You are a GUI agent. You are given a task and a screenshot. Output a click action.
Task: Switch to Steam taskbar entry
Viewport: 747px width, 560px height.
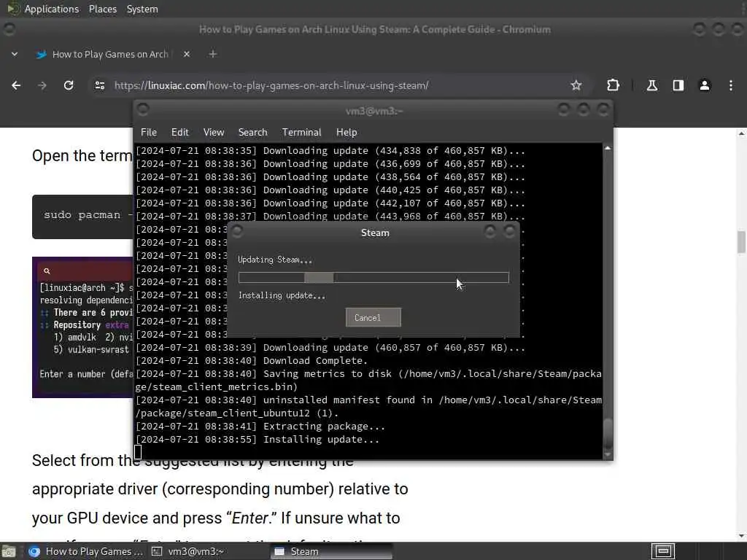click(x=332, y=551)
